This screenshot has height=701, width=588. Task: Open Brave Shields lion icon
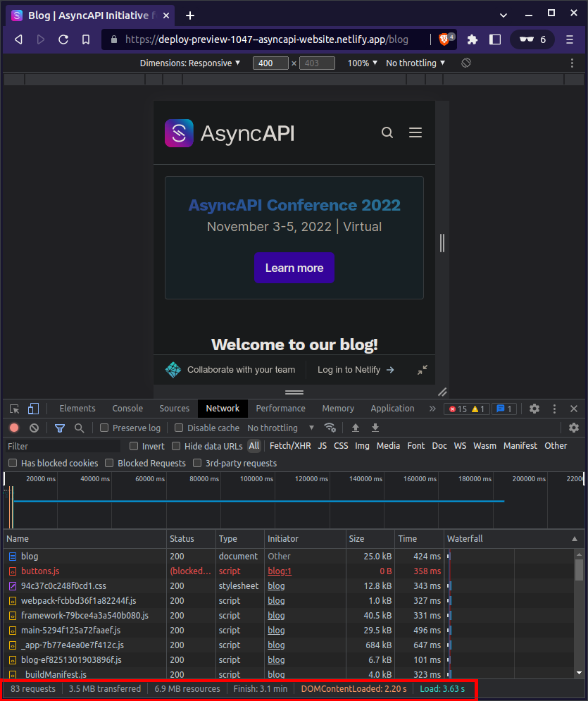(444, 39)
